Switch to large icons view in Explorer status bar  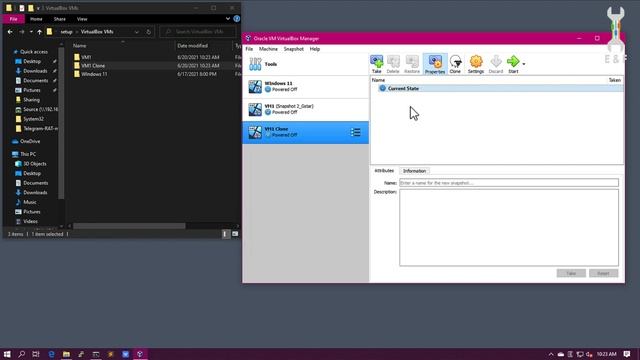coord(235,234)
